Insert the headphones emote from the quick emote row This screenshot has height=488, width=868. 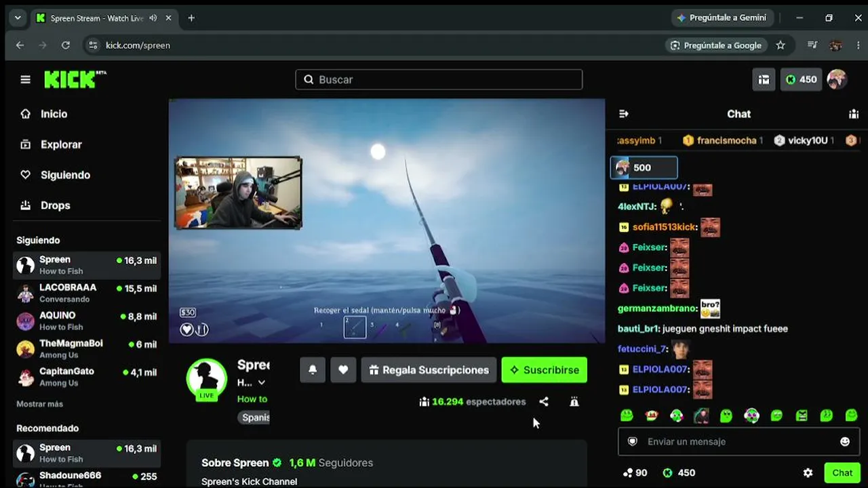coord(751,415)
